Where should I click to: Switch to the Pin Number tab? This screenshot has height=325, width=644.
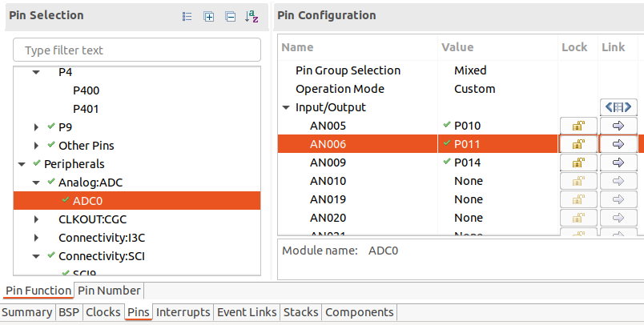tap(109, 291)
